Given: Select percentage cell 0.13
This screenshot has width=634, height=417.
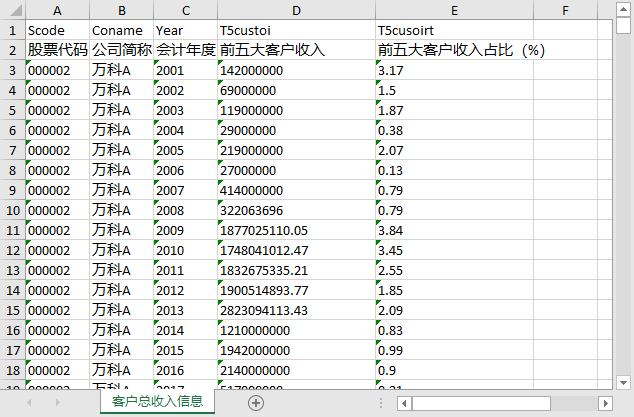Looking at the screenshot, I should pyautogui.click(x=454, y=170).
